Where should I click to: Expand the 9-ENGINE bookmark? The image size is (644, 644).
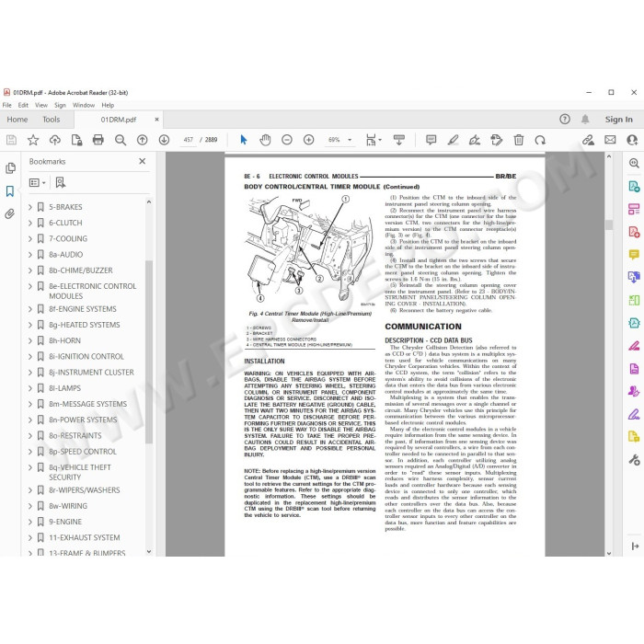[30, 522]
